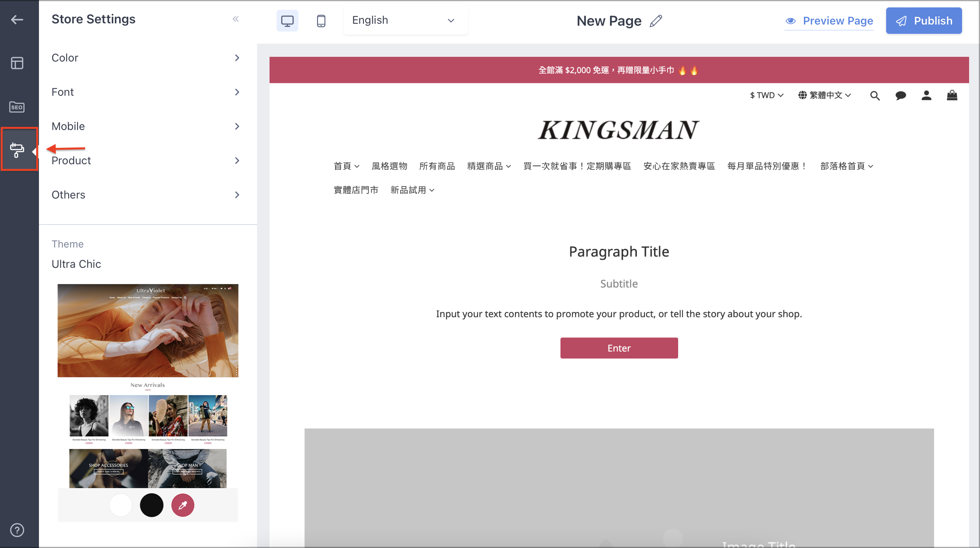Open the 所有商品 menu item
Viewport: 980px width, 548px height.
tap(437, 166)
